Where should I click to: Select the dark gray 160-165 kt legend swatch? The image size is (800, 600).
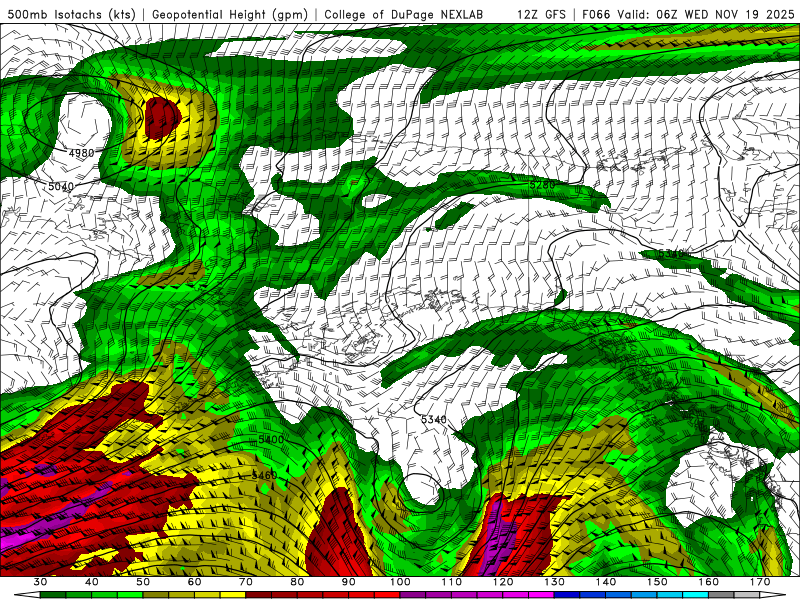722,595
